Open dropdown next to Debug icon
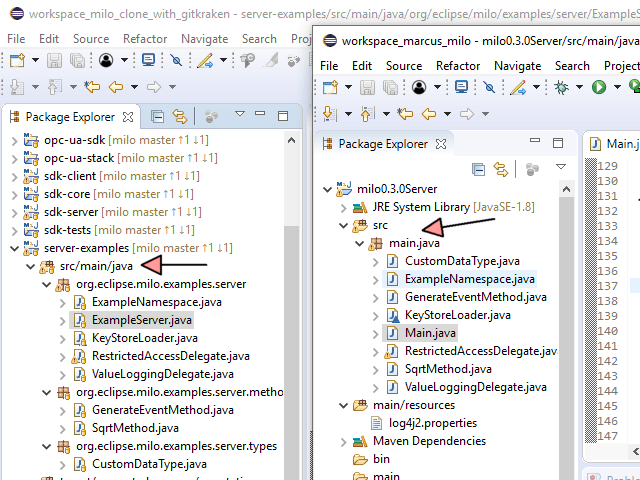The height and width of the screenshot is (480, 640). pyautogui.click(x=579, y=87)
